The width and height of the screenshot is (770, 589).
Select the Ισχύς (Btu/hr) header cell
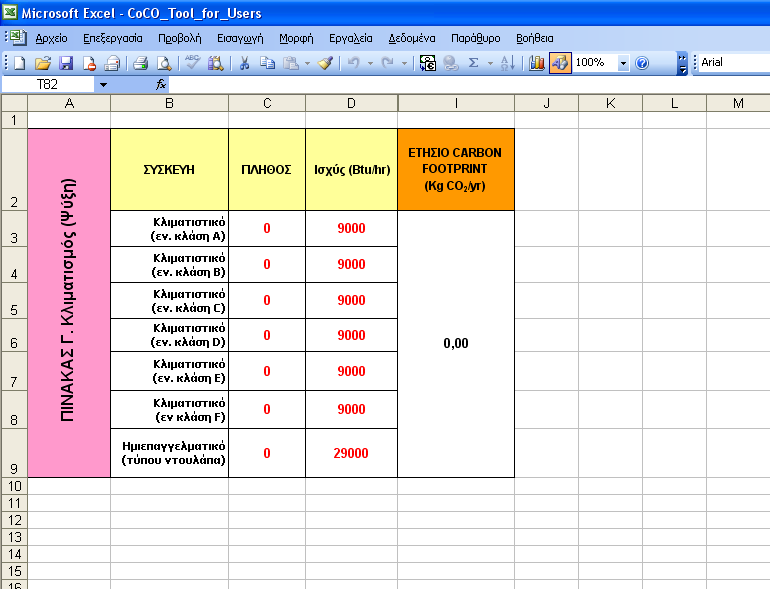click(351, 169)
